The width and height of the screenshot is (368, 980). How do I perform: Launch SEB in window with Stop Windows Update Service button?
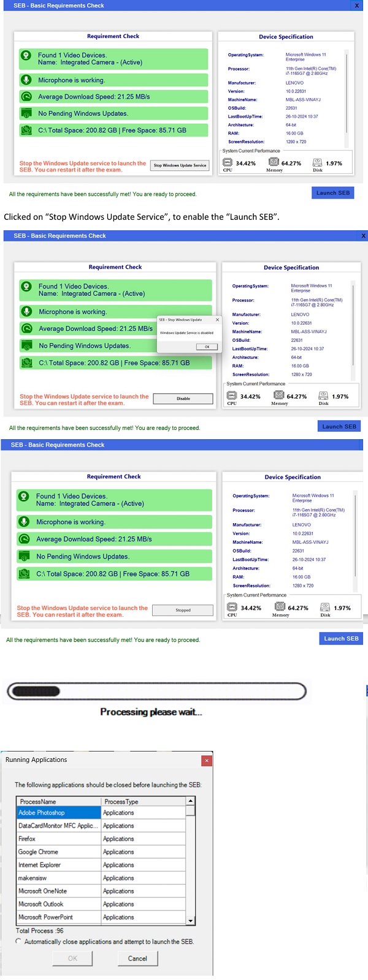[x=333, y=193]
